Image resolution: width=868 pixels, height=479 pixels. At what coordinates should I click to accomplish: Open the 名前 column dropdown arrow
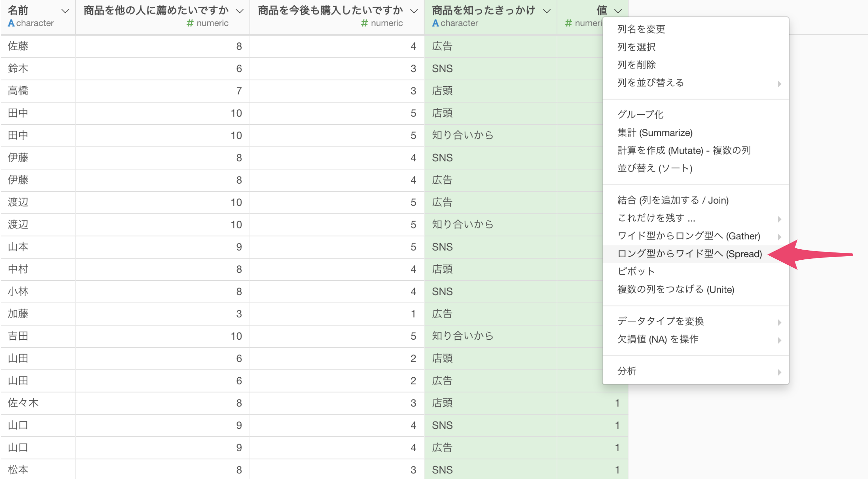(65, 11)
